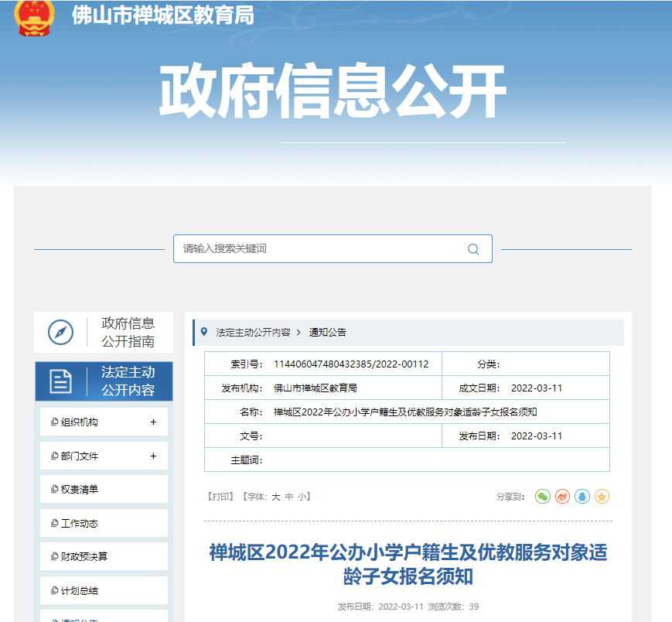The height and width of the screenshot is (622, 672).
Task: Click the small icon beside 组织机构
Action: click(54, 422)
